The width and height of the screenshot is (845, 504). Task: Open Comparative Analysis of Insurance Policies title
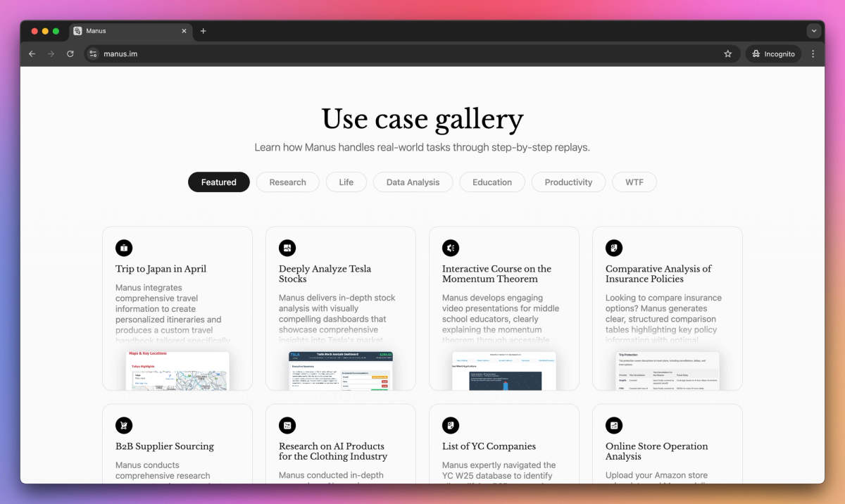pos(658,274)
